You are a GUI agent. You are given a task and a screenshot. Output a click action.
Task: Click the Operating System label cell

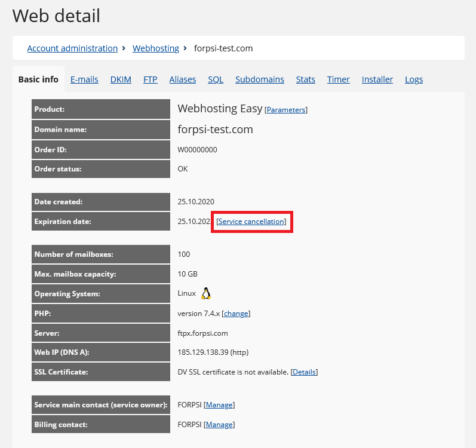(x=101, y=294)
